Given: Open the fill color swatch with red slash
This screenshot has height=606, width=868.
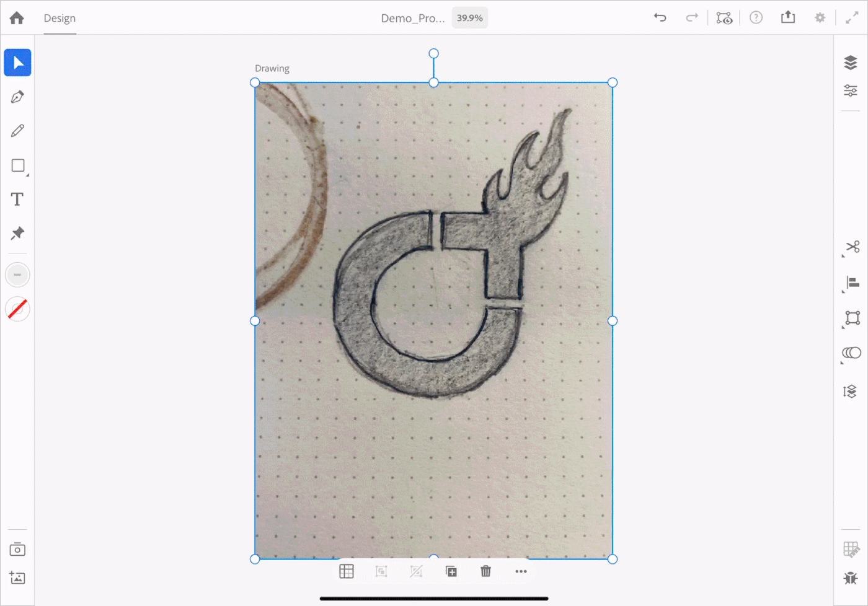Looking at the screenshot, I should click(17, 309).
